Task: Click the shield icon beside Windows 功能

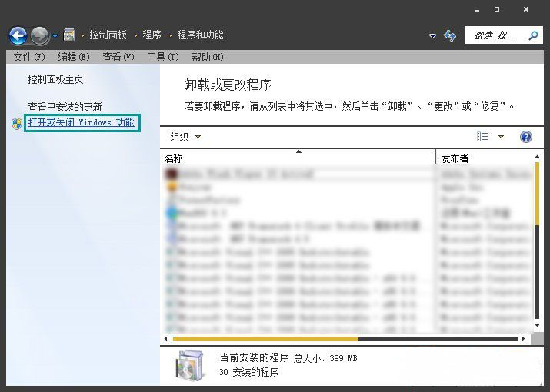Action: point(17,123)
